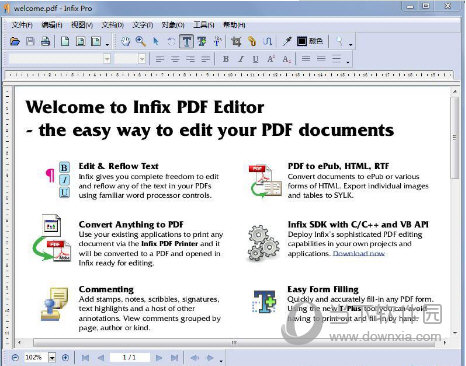Viewport: 466px width, 366px height.
Task: Click the previous view back arrow
Action: click(x=194, y=358)
